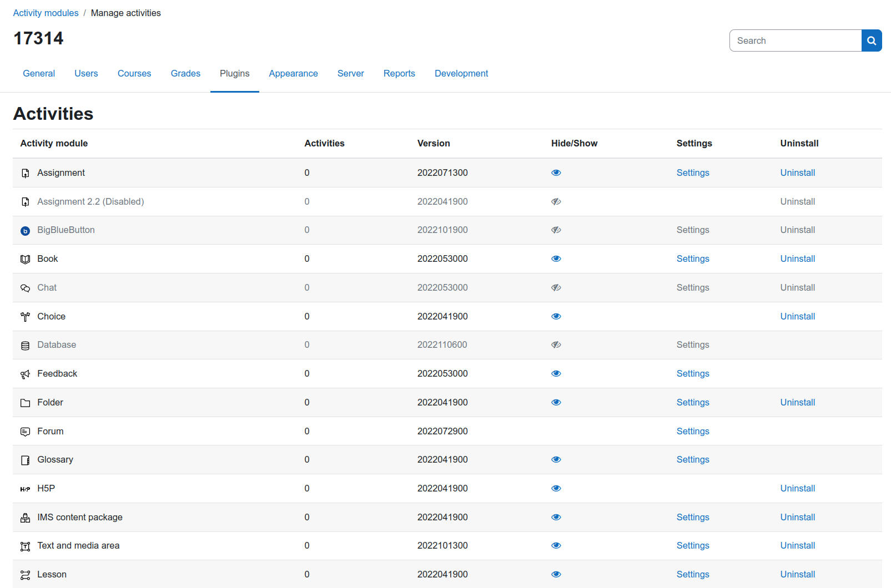
Task: Click the Glossary module icon
Action: tap(25, 460)
